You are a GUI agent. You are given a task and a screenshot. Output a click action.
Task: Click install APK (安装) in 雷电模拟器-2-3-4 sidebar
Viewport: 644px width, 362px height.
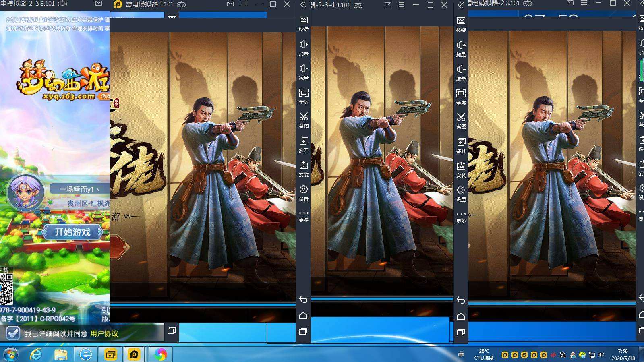pyautogui.click(x=461, y=169)
